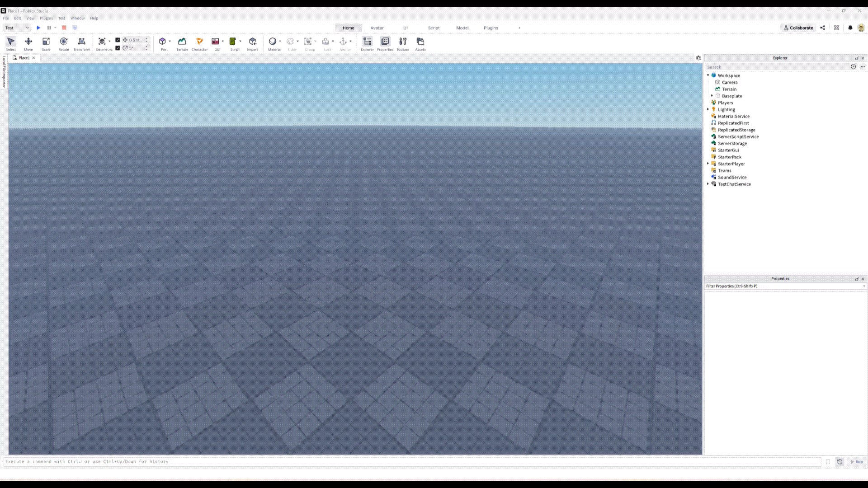Open the notifications bell
Image resolution: width=868 pixels, height=488 pixels.
coord(850,28)
